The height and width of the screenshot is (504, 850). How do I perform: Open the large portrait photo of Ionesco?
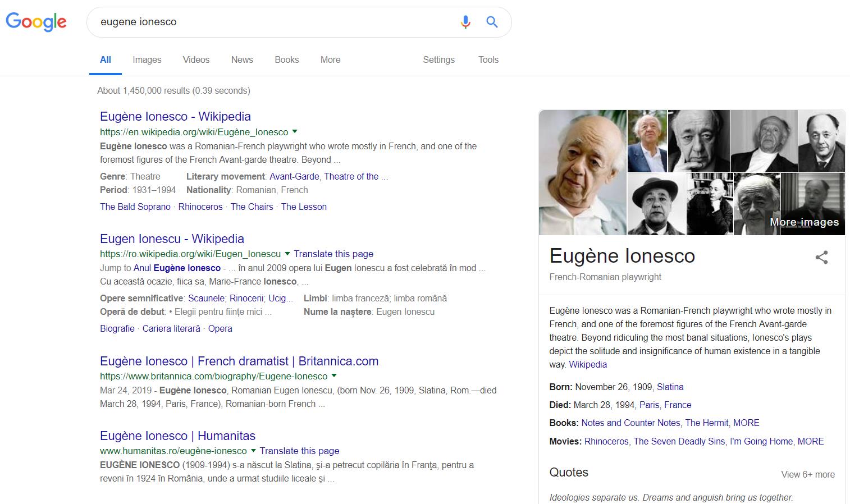pos(583,172)
